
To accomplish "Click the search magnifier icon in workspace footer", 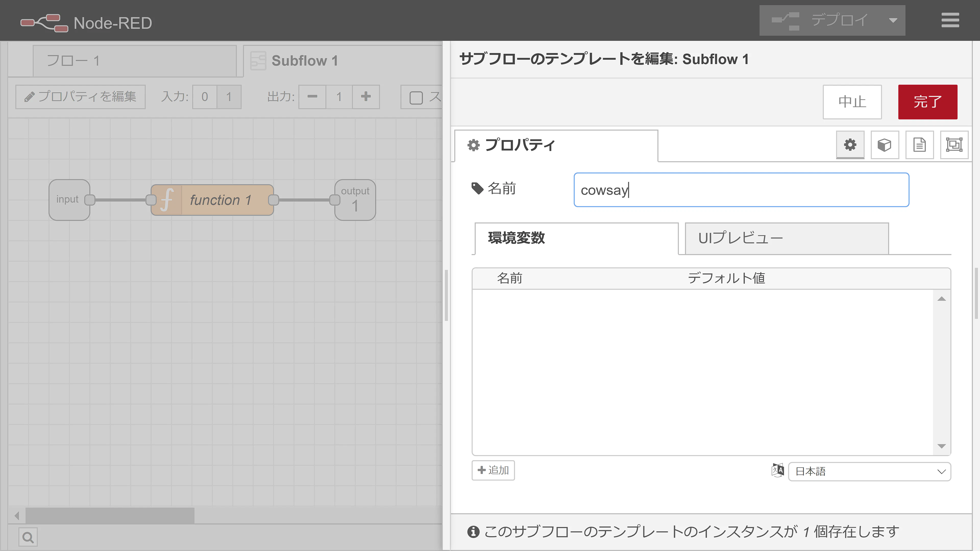I will tap(28, 537).
